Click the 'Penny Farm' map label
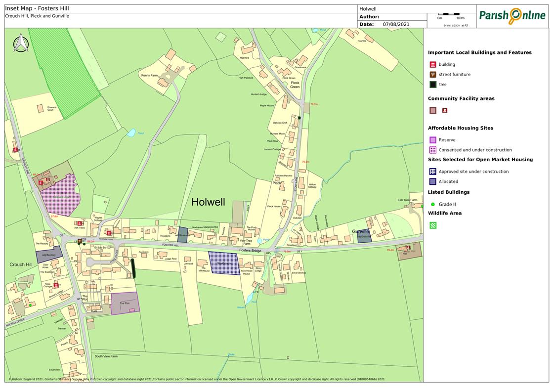554x392 pixels. [149, 75]
